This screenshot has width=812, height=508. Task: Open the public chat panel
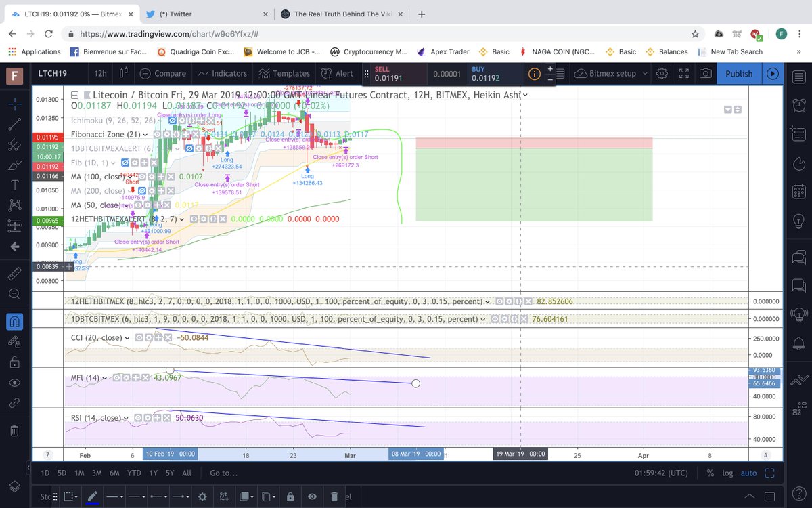799,256
